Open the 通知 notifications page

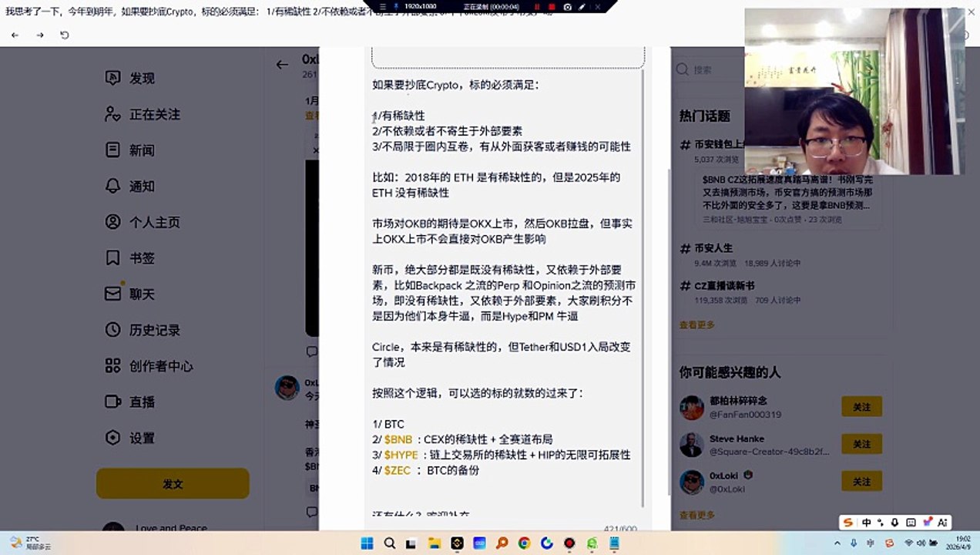tap(129, 186)
